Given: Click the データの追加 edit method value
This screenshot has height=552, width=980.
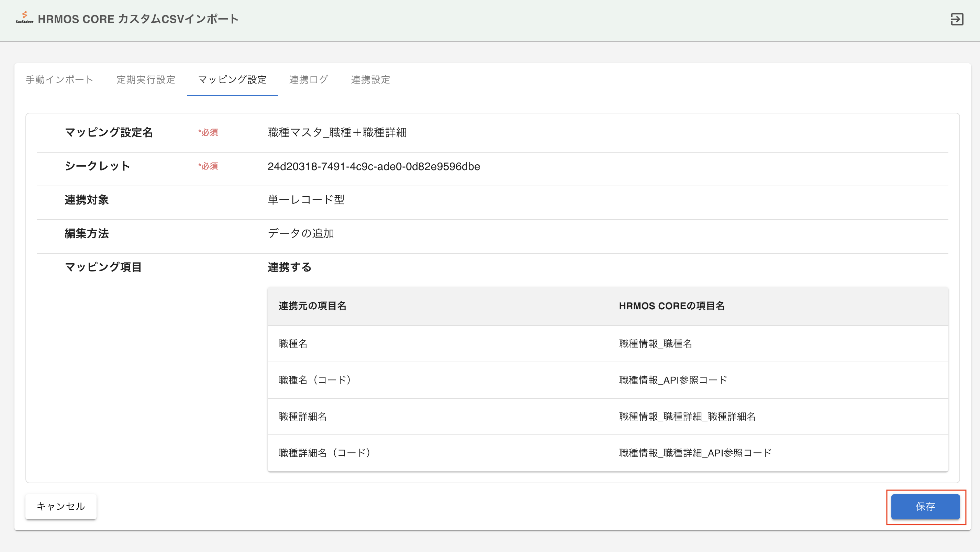Looking at the screenshot, I should (301, 233).
